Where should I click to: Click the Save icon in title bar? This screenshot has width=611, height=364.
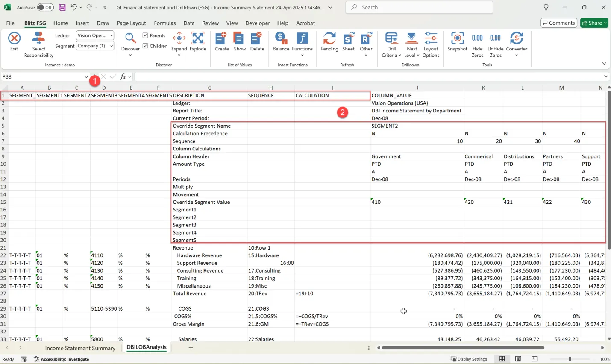(62, 7)
